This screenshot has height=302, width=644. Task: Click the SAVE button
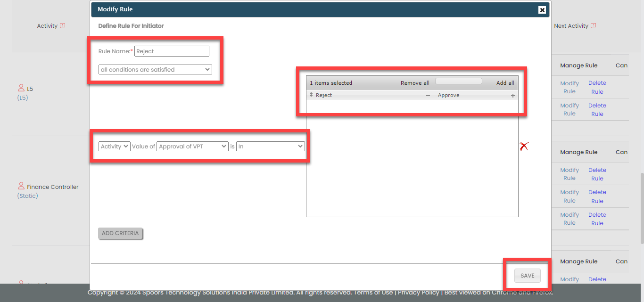pos(527,276)
